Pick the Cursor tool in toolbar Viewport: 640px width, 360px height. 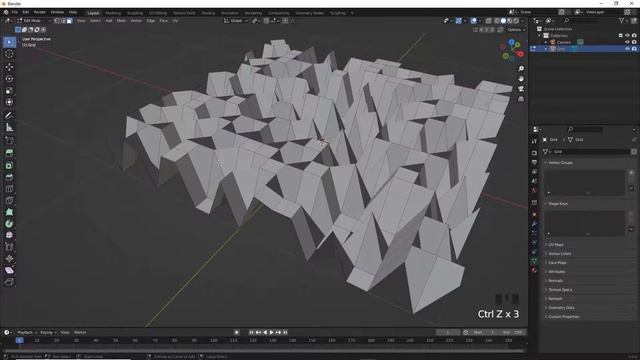9,54
